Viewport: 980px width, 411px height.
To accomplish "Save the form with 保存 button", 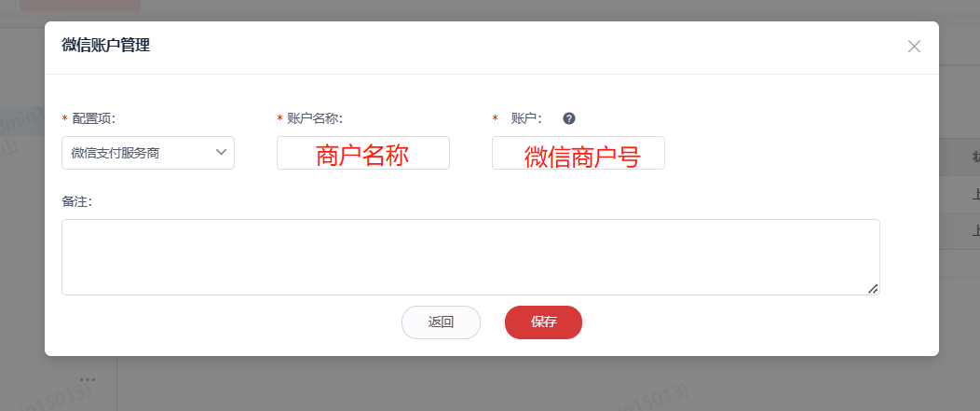I will click(544, 322).
